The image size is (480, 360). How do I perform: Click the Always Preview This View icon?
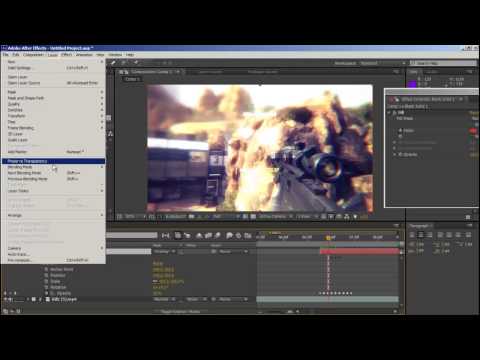pos(119,217)
